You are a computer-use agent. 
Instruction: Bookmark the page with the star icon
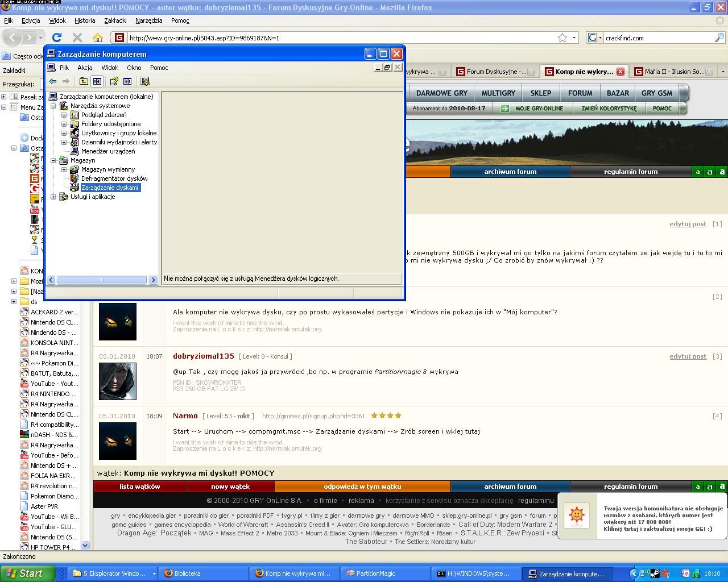(x=562, y=38)
